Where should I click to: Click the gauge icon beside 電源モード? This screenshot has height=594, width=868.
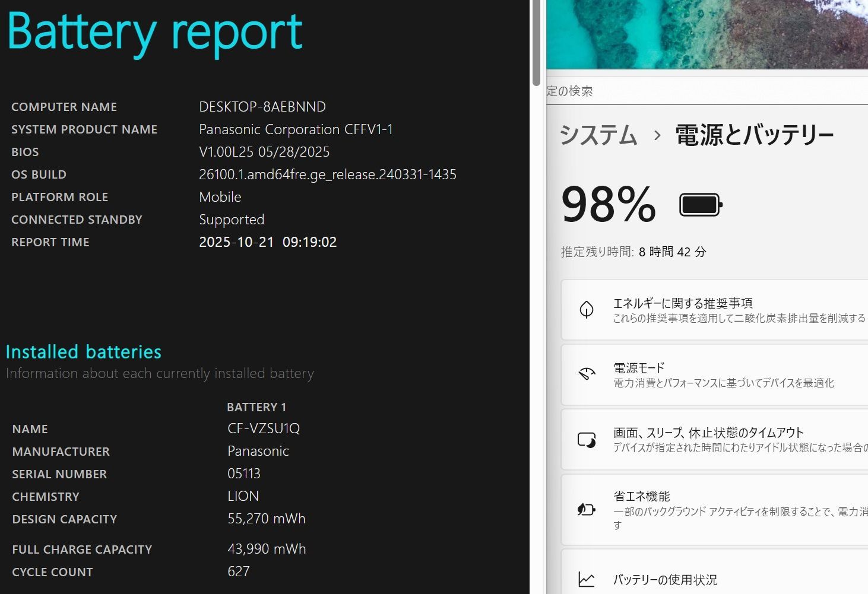(x=587, y=374)
